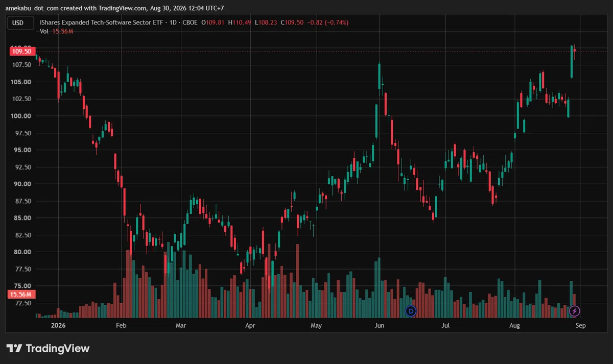Click the 80.00 price axis label

pyautogui.click(x=22, y=252)
